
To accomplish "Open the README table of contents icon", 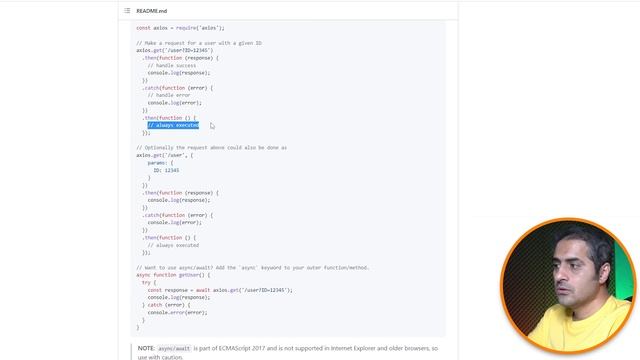I will [127, 11].
